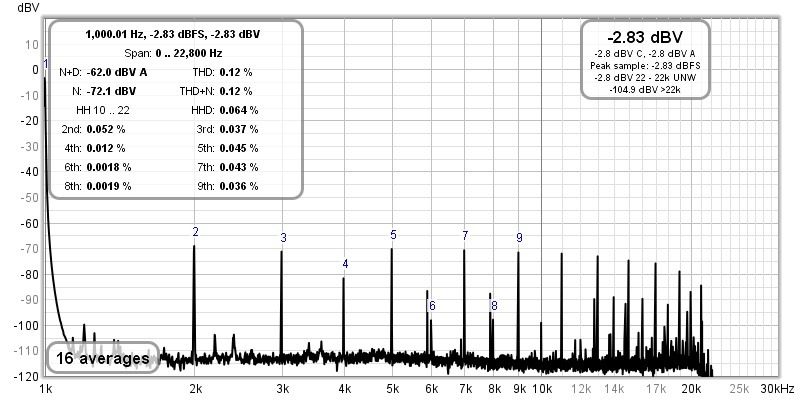This screenshot has height=400, width=800.
Task: Click the 1,000.01 Hz fundamental readout line
Action: pyautogui.click(x=172, y=35)
